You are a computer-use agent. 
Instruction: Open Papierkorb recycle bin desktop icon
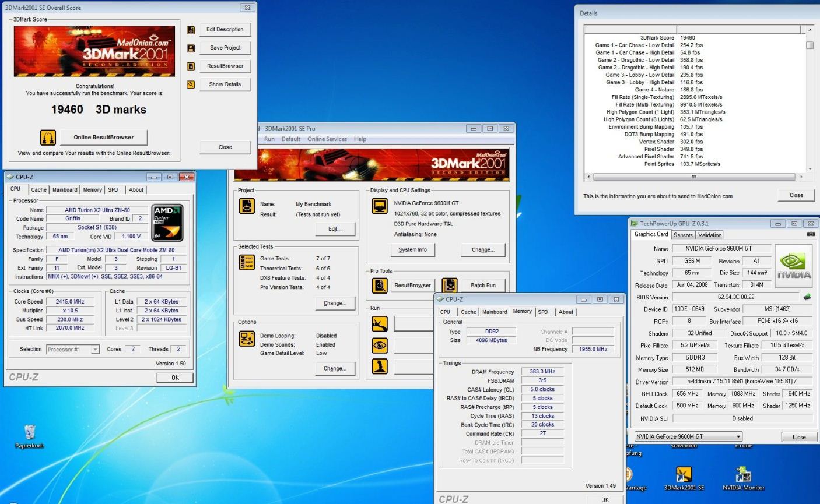click(30, 437)
